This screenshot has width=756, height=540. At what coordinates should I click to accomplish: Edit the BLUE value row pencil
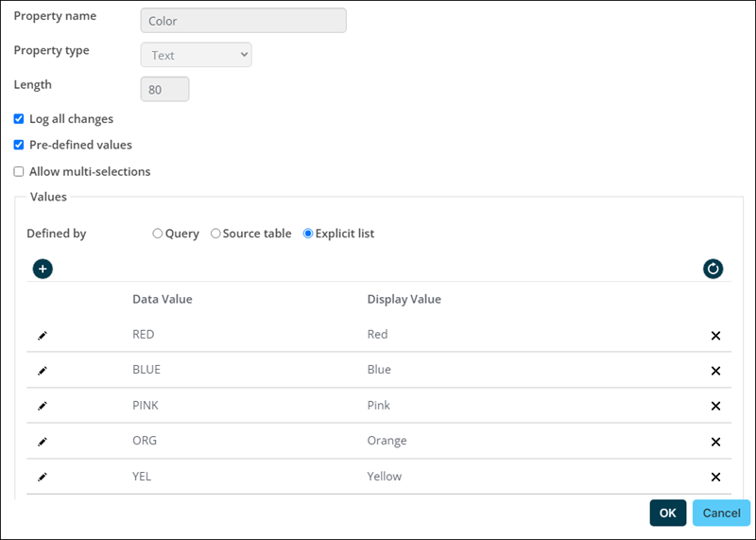[43, 371]
